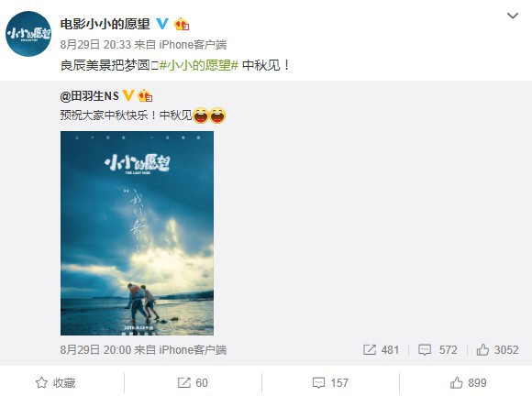Image resolution: width=532 pixels, height=396 pixels.
Task: Click the orange V badge of 田羽生NS
Action: (127, 95)
